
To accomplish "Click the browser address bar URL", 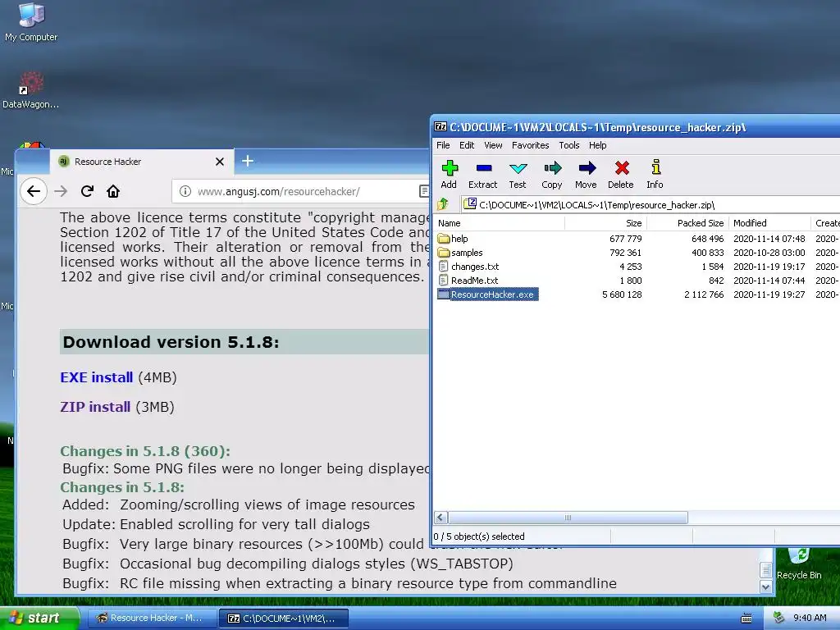I will point(279,191).
